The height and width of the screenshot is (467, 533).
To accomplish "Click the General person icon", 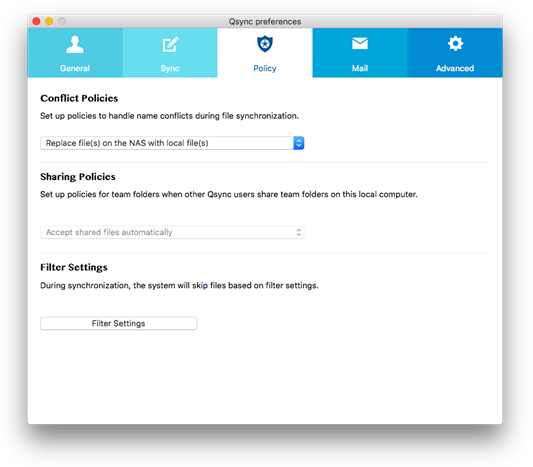I will (75, 45).
